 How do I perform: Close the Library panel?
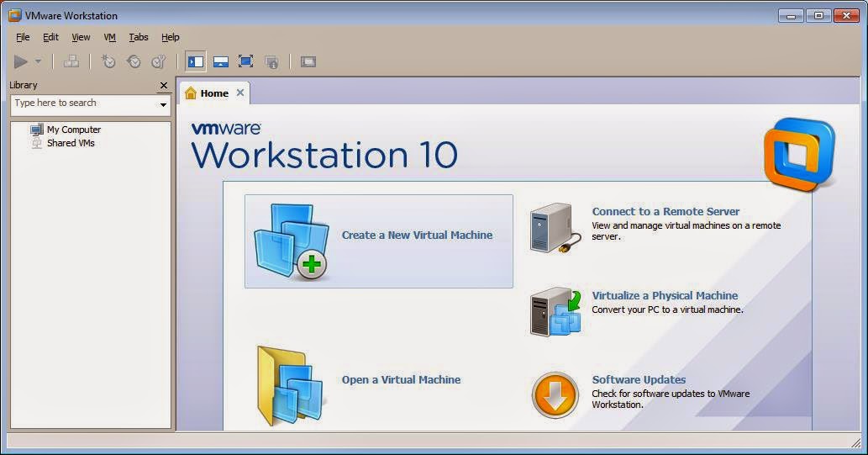(163, 85)
